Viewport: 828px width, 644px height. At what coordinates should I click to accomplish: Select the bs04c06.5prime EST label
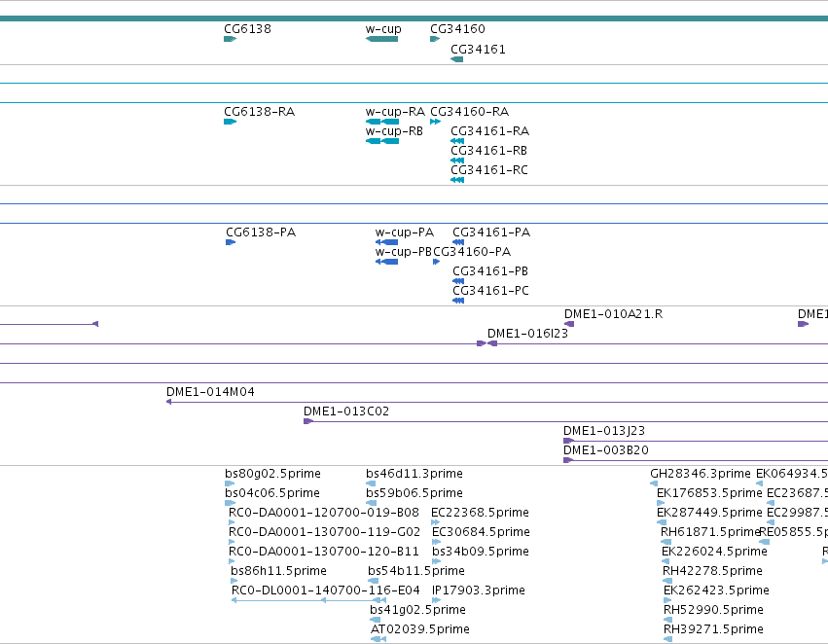point(272,493)
